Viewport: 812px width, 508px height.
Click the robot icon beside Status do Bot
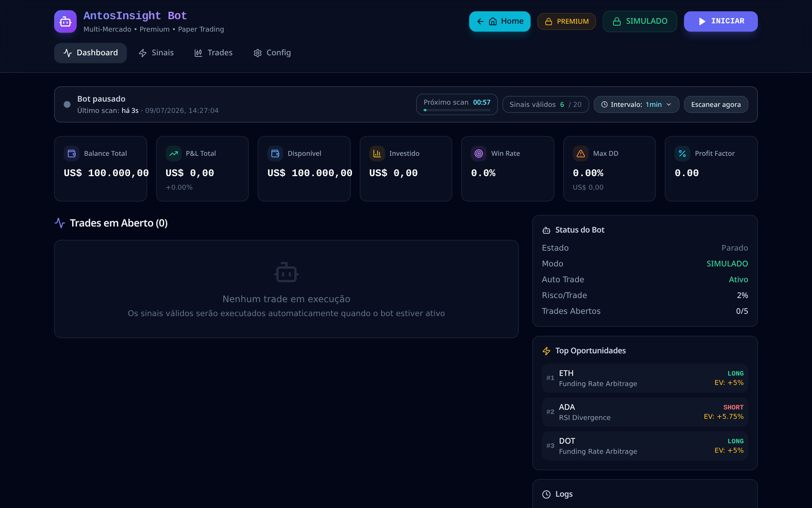click(x=546, y=230)
